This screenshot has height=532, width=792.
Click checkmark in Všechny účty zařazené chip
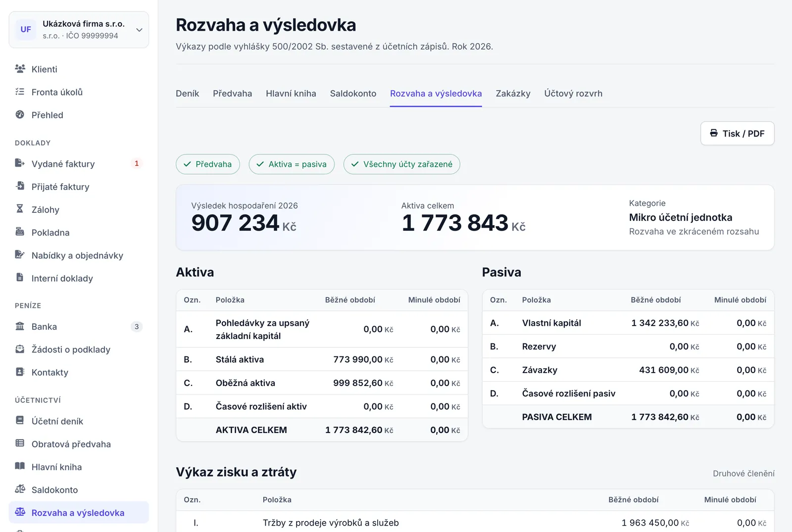[x=355, y=164]
